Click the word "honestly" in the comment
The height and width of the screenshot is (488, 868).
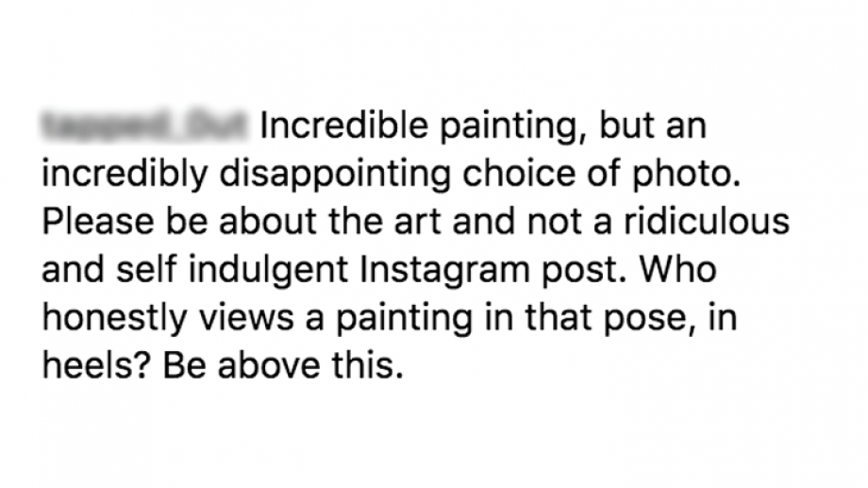tap(114, 320)
